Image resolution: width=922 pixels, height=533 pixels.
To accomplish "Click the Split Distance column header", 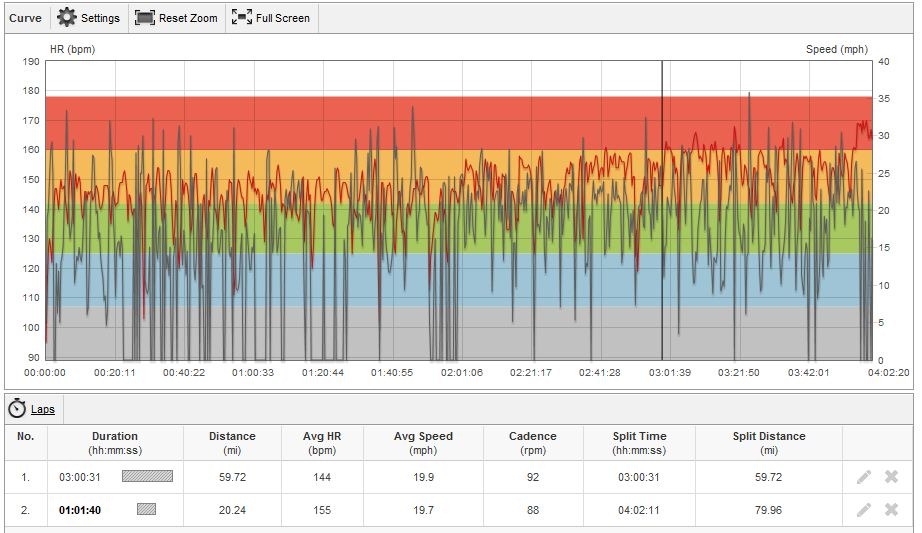I will 769,443.
